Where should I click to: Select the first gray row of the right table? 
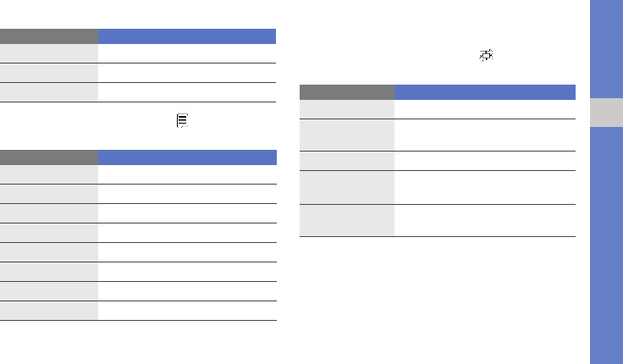click(x=346, y=108)
